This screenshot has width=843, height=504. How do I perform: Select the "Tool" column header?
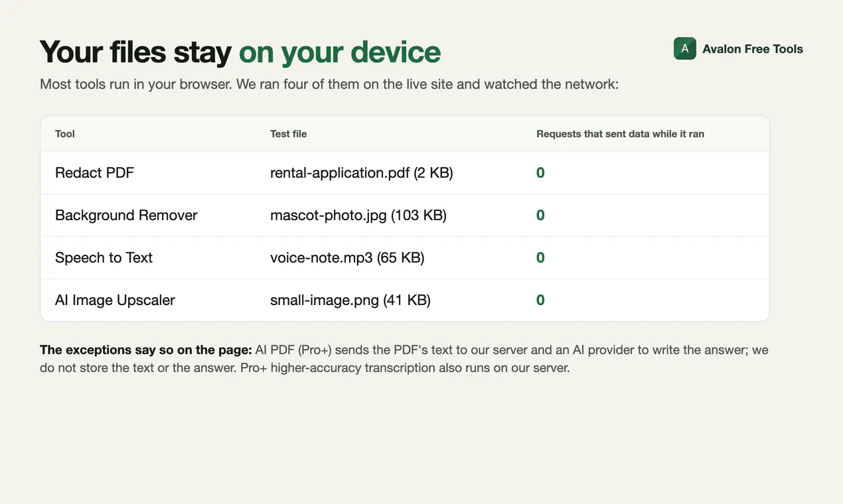[x=65, y=134]
